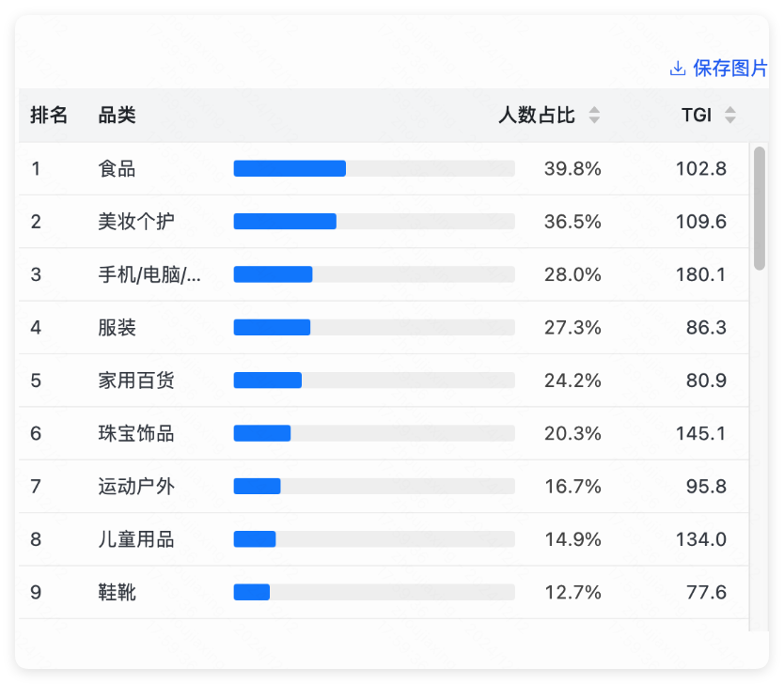Viewport: 784px width, 684px height.
Task: Click the save image download icon
Action: coord(678,69)
